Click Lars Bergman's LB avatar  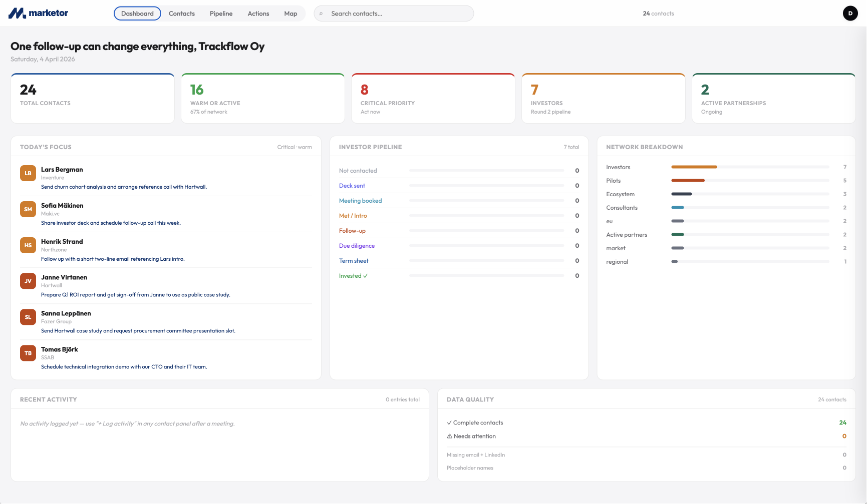tap(28, 173)
